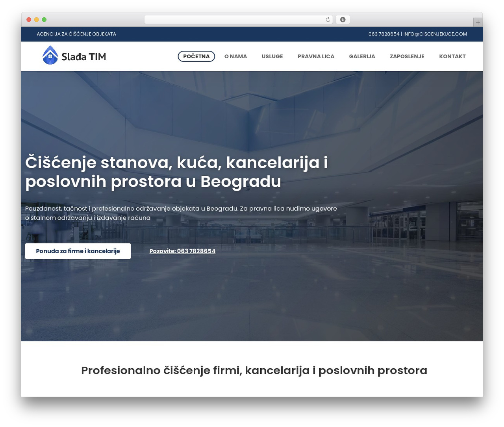Open the O NAMA page

point(235,56)
